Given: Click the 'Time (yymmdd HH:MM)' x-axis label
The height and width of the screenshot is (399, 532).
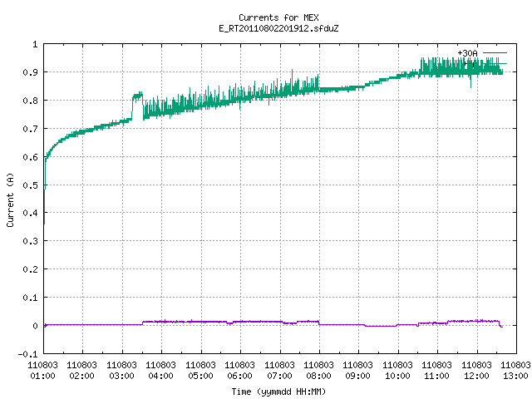Looking at the screenshot, I should click(x=278, y=392).
